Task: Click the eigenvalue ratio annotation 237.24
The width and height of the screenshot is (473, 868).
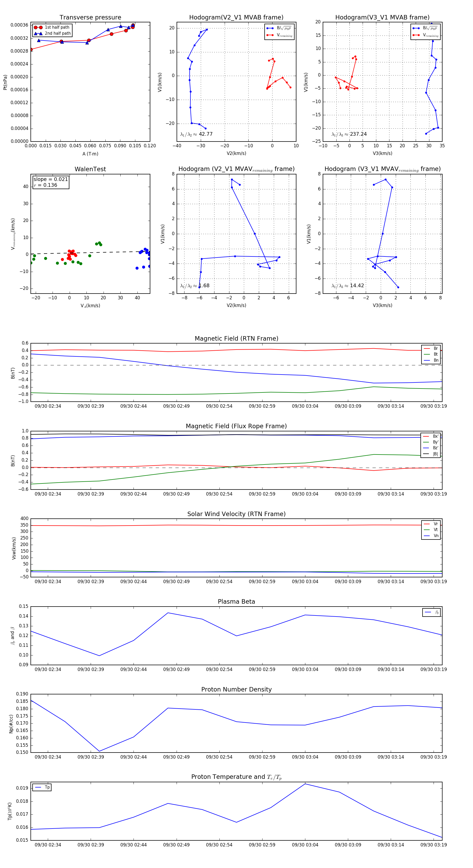Action: pos(349,134)
